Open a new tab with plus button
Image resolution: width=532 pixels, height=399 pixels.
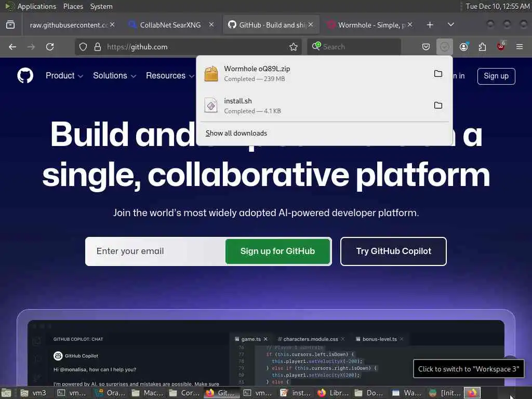[430, 25]
